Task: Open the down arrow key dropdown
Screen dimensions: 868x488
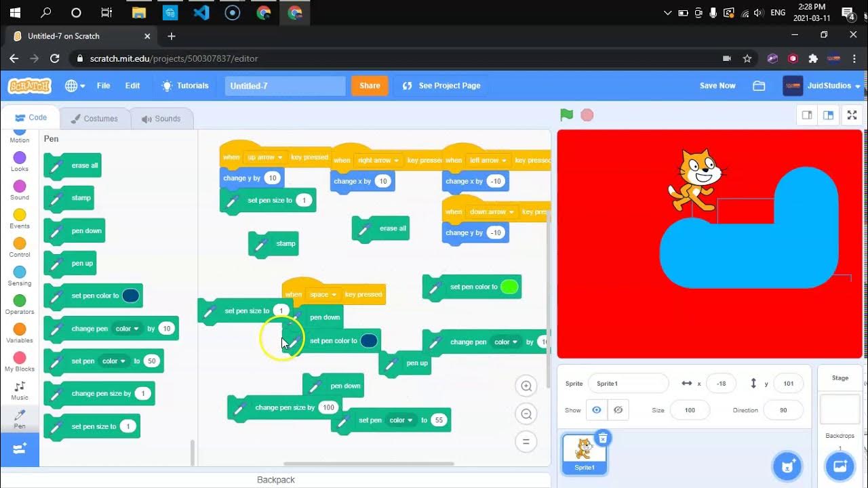Action: coord(491,211)
